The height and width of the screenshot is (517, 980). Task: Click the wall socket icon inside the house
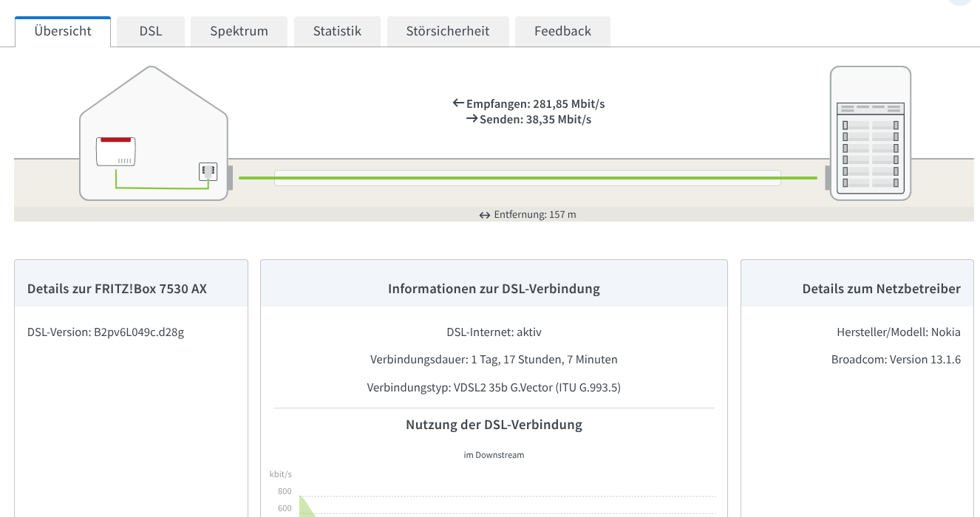coord(208,172)
